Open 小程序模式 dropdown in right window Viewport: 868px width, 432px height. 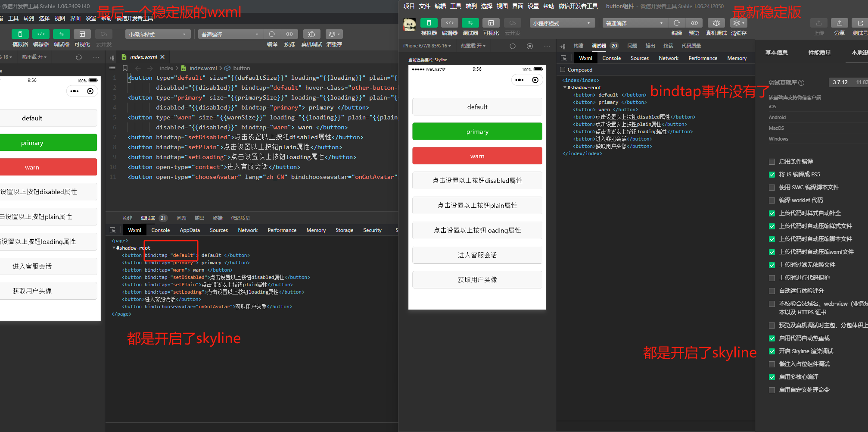coord(562,23)
